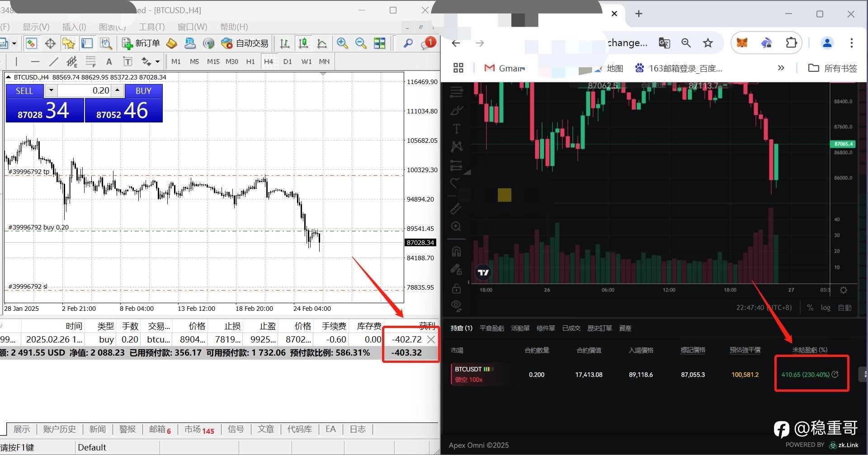Increase lot volume with up arrow
Image resolution: width=868 pixels, height=455 pixels.
tap(118, 90)
